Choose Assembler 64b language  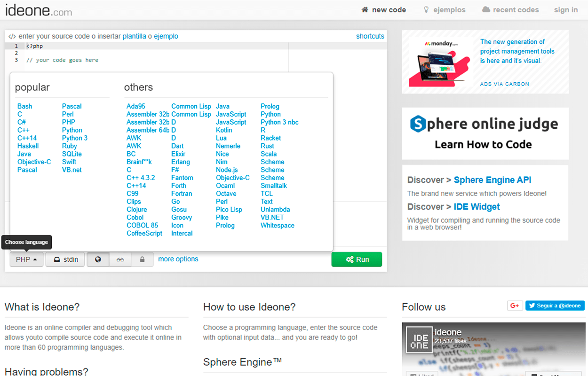pyautogui.click(x=148, y=130)
